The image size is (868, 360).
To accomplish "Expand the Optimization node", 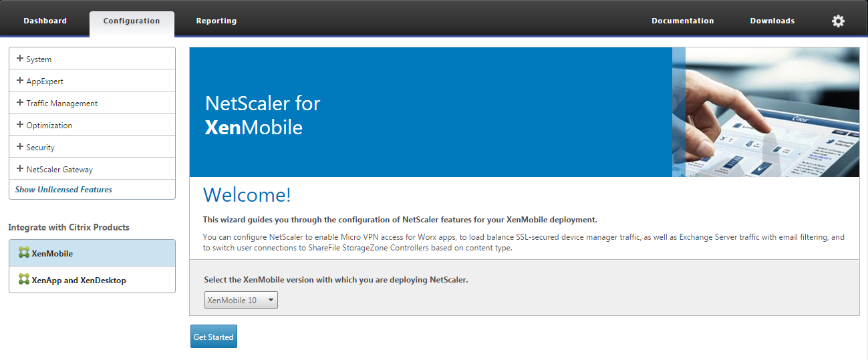I will [20, 125].
